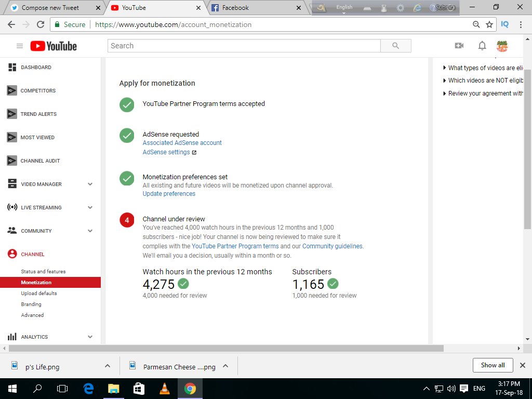Viewport: 532px width, 399px height.
Task: Open the taskbar volume control
Action: (451, 389)
